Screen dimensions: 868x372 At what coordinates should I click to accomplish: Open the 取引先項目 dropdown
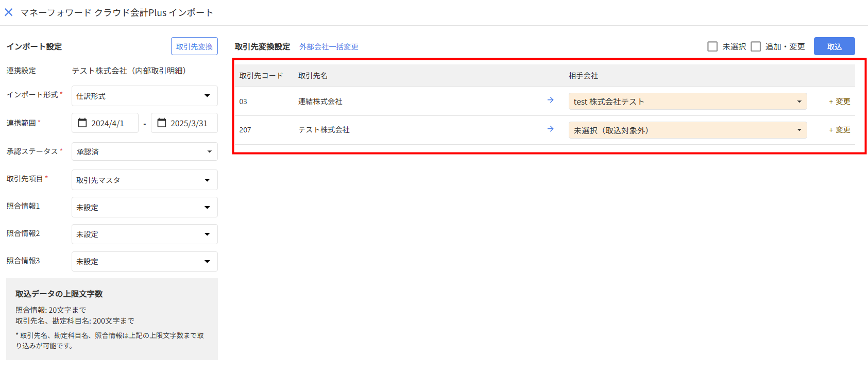click(x=144, y=180)
